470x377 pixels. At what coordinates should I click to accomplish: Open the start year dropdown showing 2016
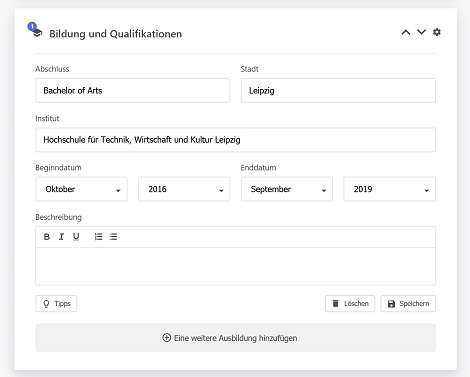point(184,189)
